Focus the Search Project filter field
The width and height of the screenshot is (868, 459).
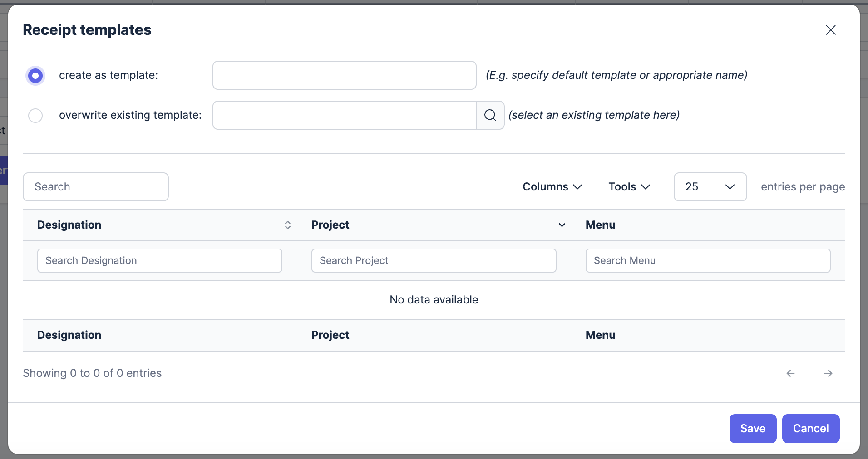click(434, 261)
